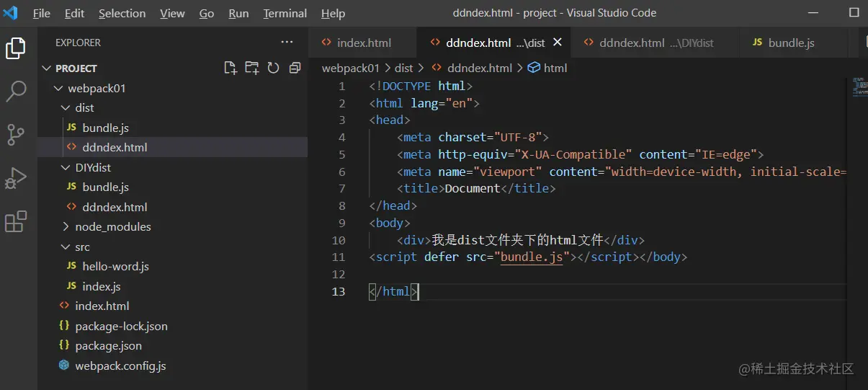Click the html symbol icon in breadcrumb

(x=534, y=68)
